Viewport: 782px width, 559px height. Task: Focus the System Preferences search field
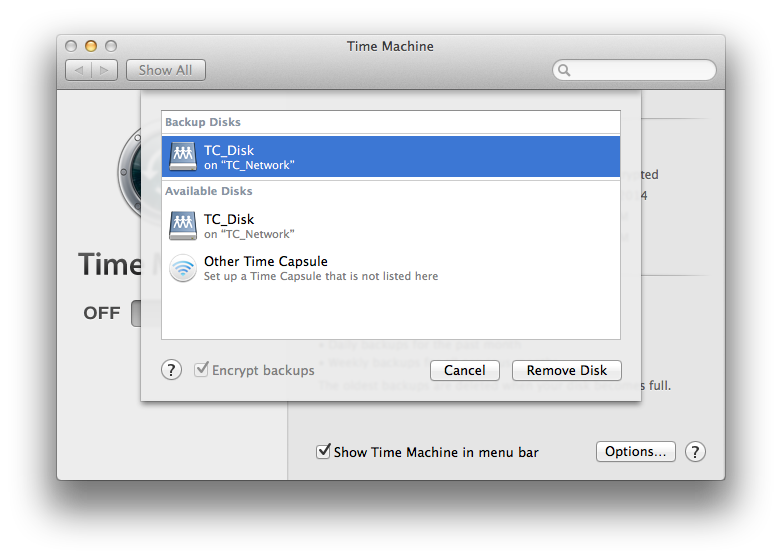634,70
